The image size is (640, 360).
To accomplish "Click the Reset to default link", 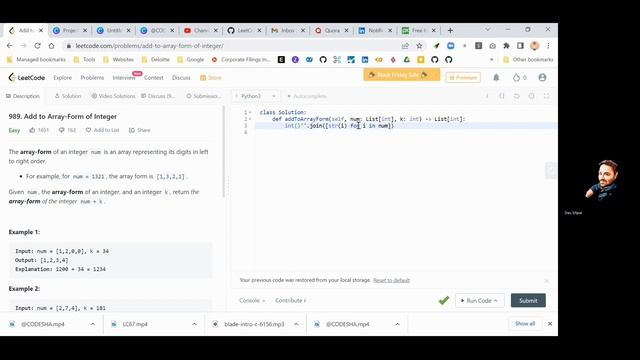I will [x=391, y=280].
